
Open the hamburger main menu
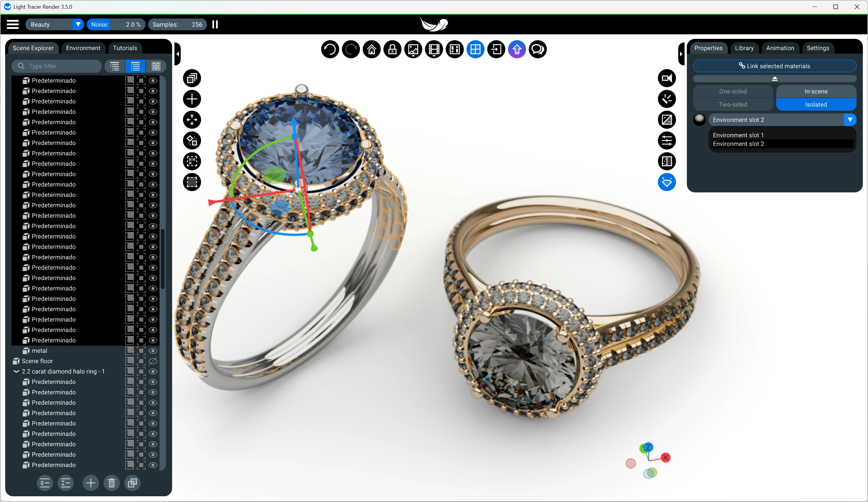[x=13, y=24]
